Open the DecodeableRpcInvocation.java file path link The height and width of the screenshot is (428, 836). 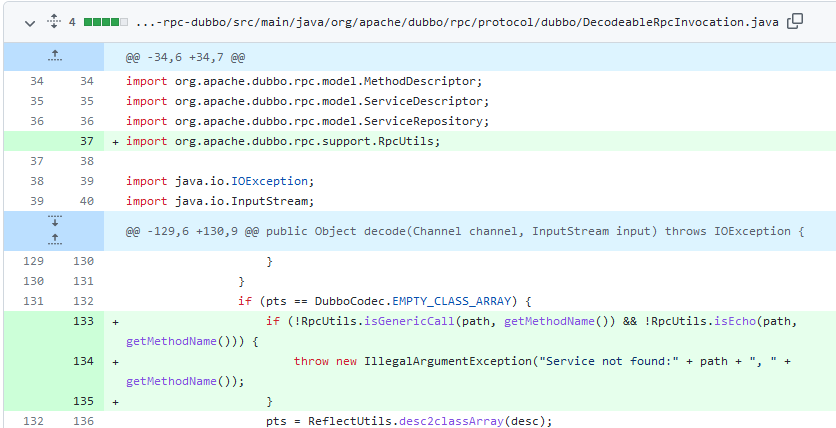point(457,22)
